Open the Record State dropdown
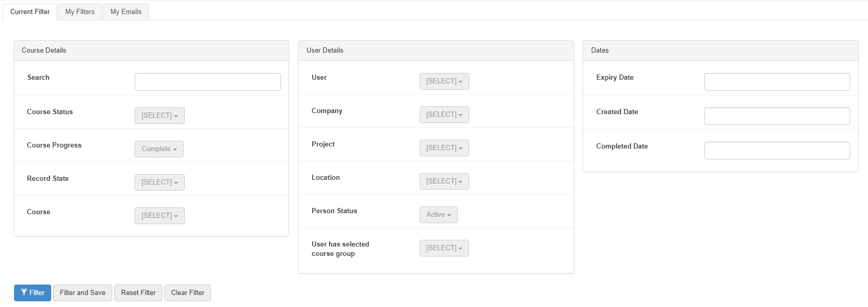Image resolution: width=868 pixels, height=307 pixels. (159, 182)
